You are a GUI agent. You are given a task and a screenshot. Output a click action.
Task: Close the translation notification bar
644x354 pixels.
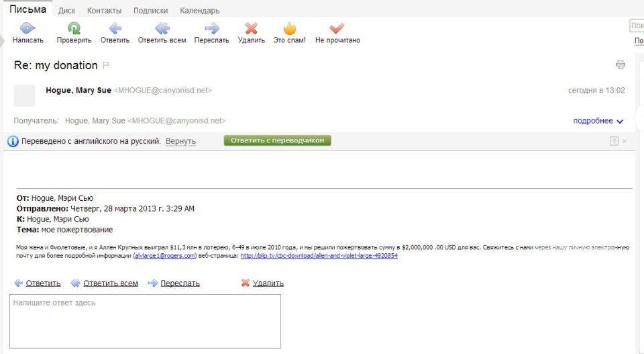(624, 141)
